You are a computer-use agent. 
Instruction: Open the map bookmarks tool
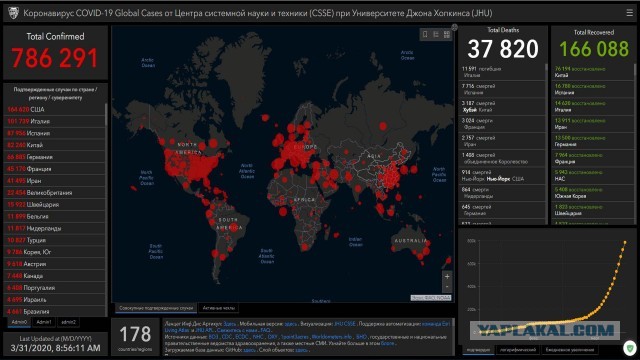pyautogui.click(x=425, y=35)
